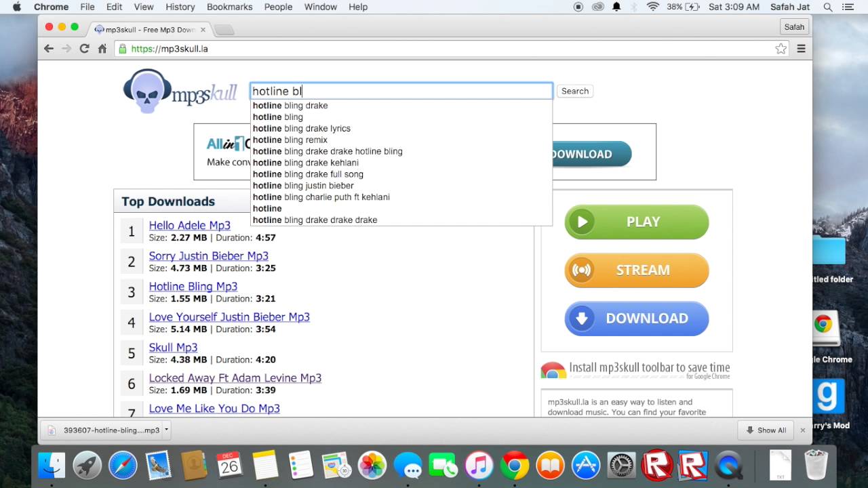Open Photos pinwheel icon in dock
This screenshot has height=488, width=868.
372,465
